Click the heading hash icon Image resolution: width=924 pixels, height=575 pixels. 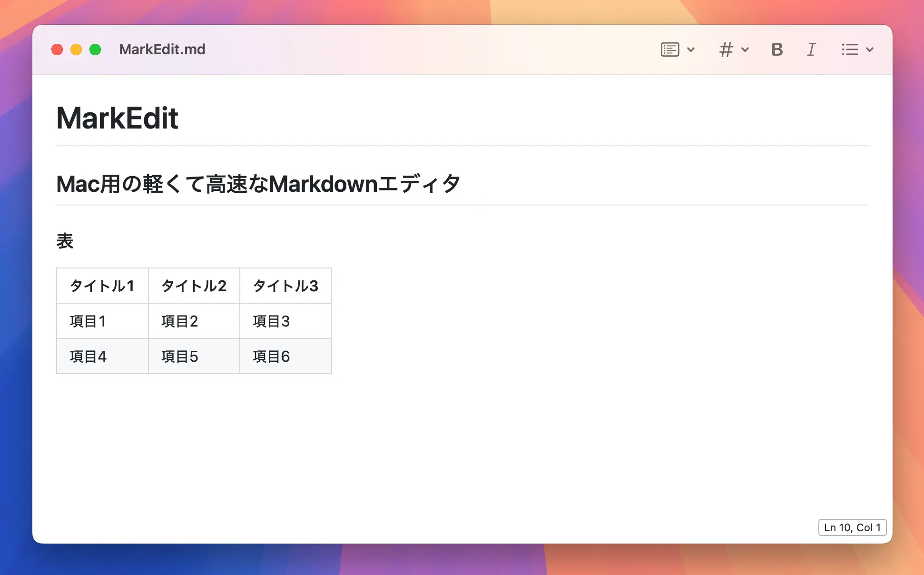[x=726, y=50]
